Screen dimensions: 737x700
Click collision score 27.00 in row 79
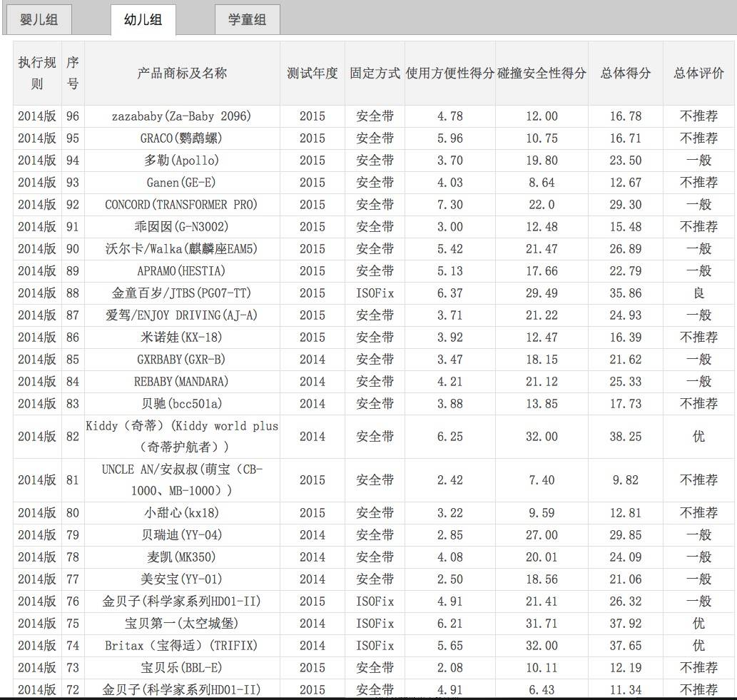coord(542,535)
